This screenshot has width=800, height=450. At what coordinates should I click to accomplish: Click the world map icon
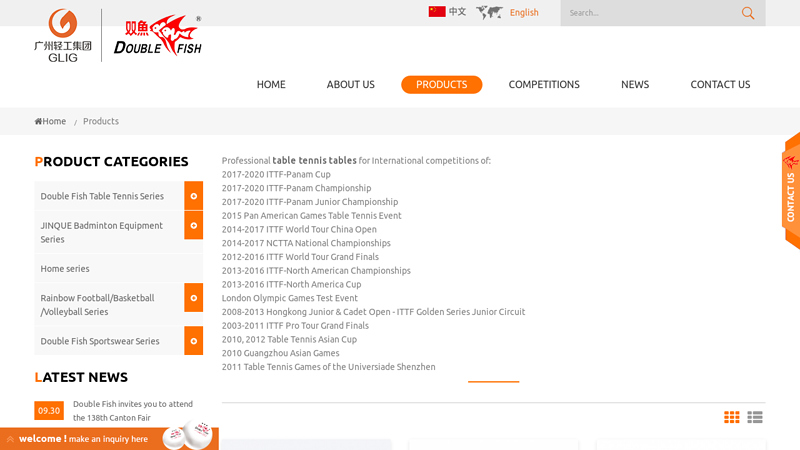click(489, 12)
